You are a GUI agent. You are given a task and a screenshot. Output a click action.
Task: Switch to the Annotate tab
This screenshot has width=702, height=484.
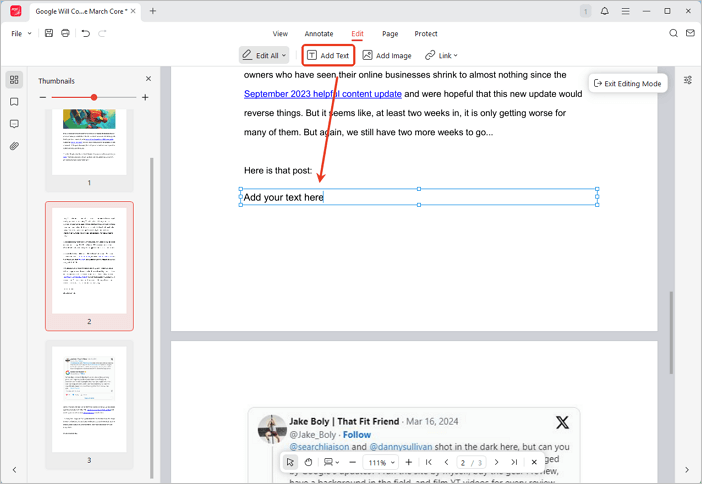tap(319, 34)
